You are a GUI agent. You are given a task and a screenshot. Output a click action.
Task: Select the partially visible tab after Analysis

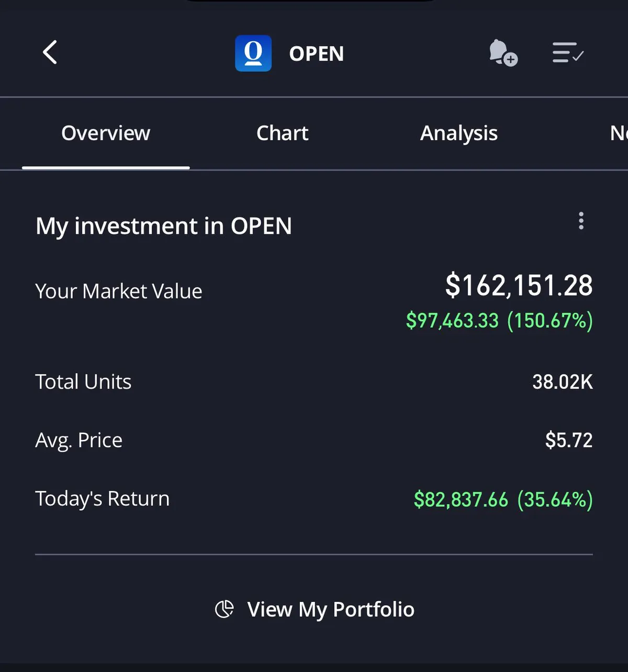(618, 133)
